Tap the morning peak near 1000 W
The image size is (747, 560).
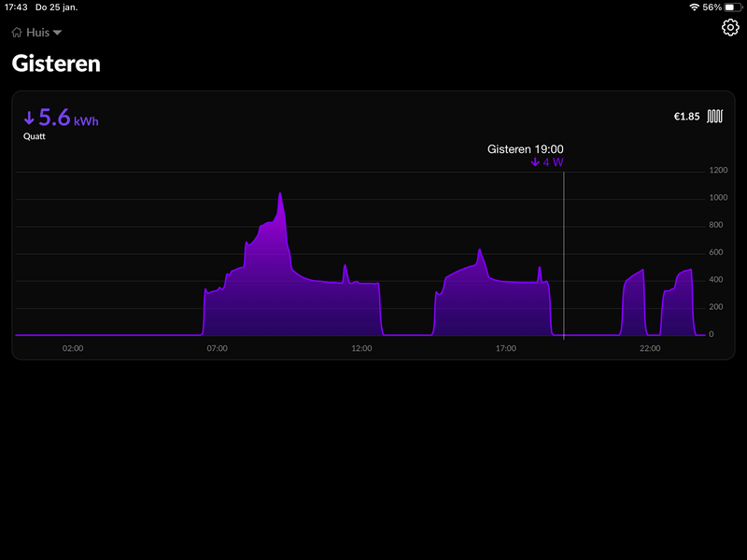[280, 195]
